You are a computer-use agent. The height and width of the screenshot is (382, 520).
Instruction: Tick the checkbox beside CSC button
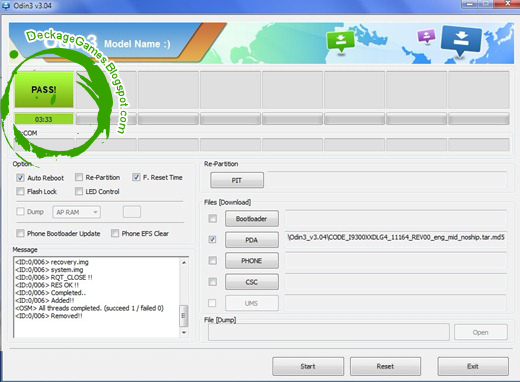click(212, 282)
